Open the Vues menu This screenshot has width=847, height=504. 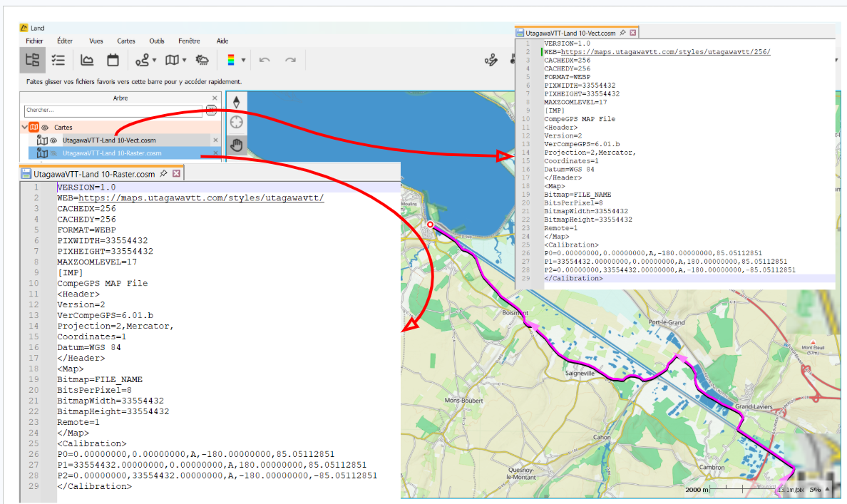pos(96,41)
